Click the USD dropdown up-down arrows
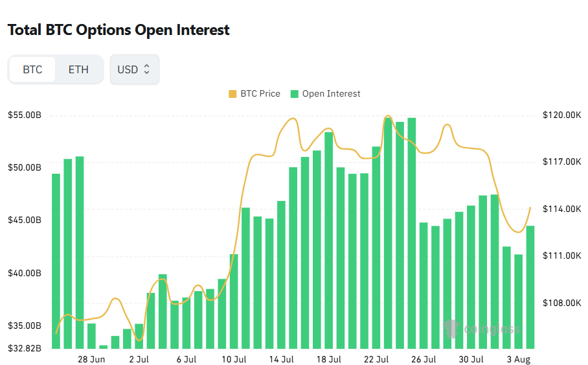This screenshot has height=365, width=588. coord(146,69)
